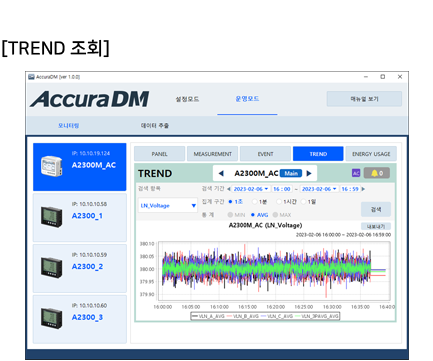Click the VLN_C_AVG legend entry
This screenshot has width=433, height=361.
(277, 316)
